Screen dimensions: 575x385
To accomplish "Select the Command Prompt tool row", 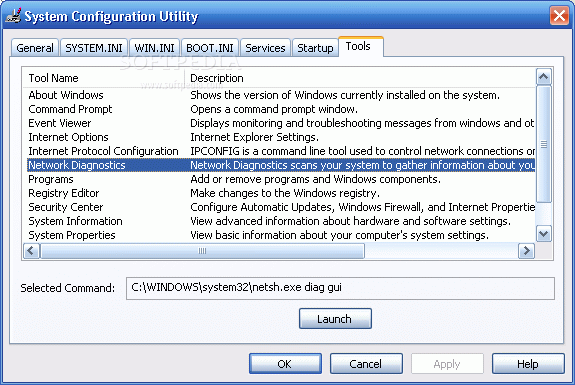I will [281, 109].
